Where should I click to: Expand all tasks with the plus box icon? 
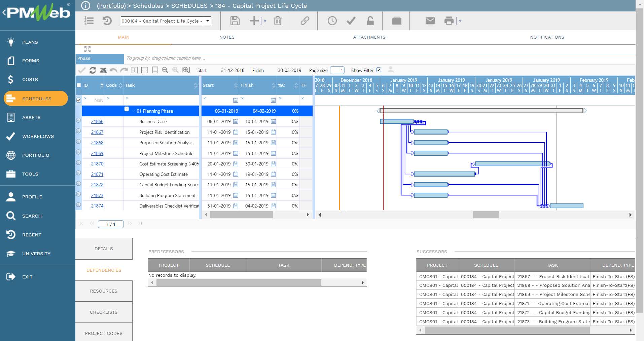(x=134, y=70)
